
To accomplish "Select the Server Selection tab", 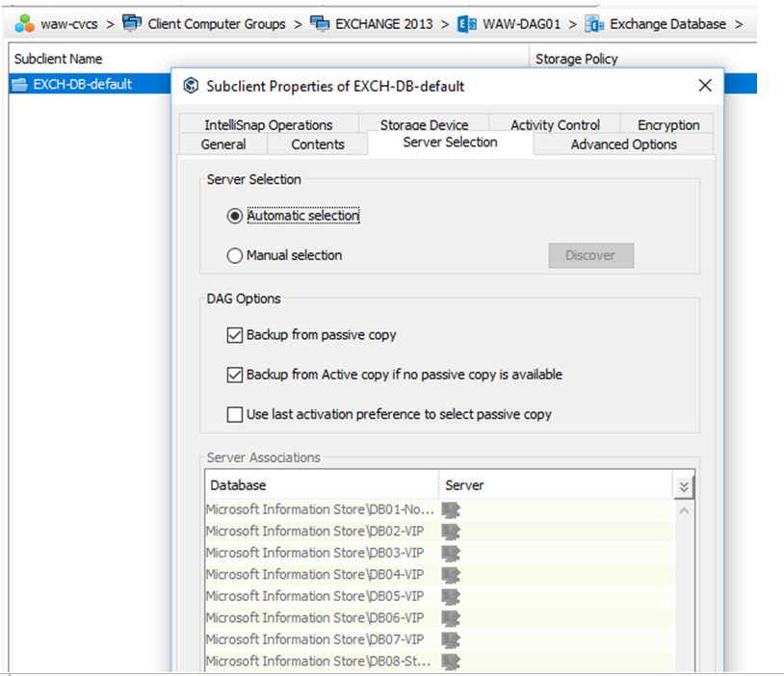I will [x=450, y=143].
